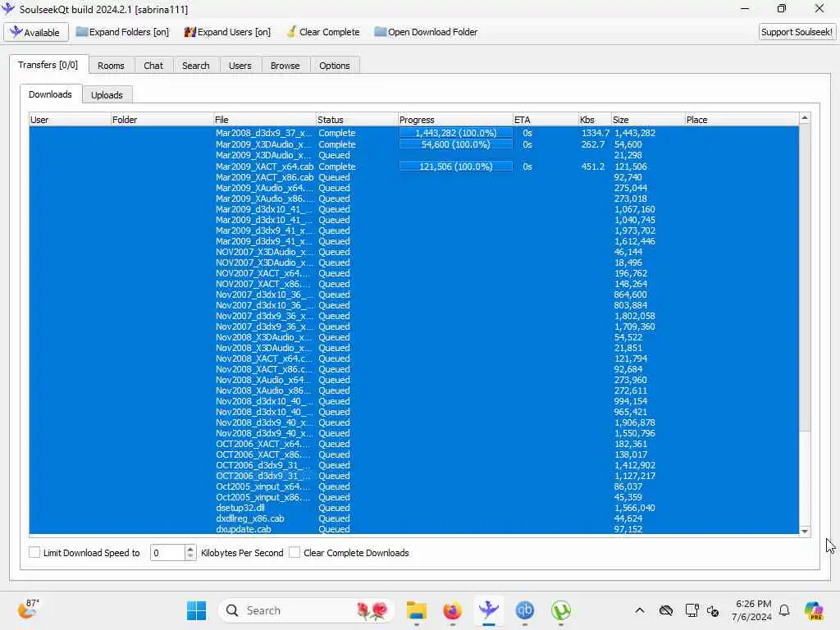Click the Kbs value 1334.7
The width and height of the screenshot is (840, 630).
point(596,133)
